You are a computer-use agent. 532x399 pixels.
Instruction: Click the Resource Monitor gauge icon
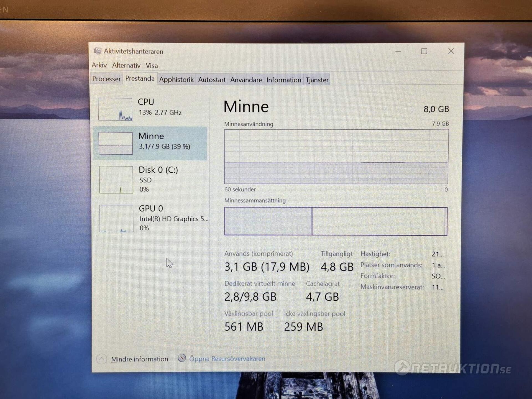tap(182, 358)
